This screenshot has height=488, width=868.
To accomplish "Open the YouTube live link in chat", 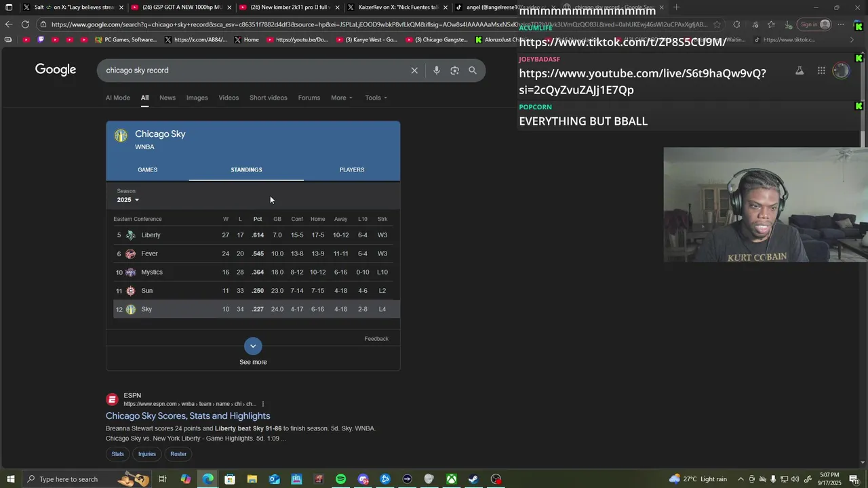I will coord(642,81).
